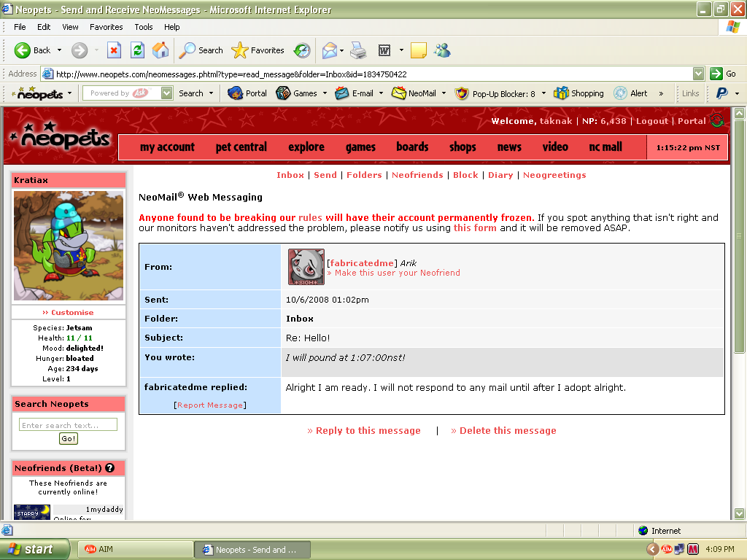The image size is (747, 560).
Task: Open the Search magnifier toolbar button
Action: (201, 50)
